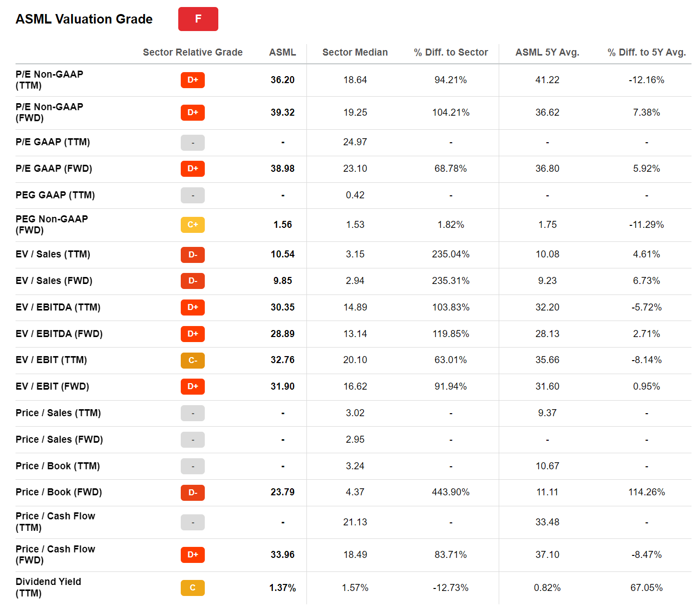Click the ASML Valuation Grade heading

[x=84, y=19]
